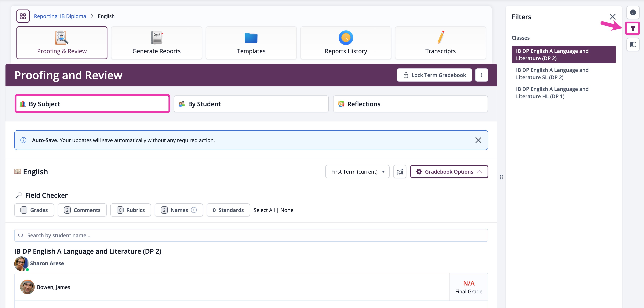
Task: Click the chart analytics icon near term selector
Action: pyautogui.click(x=399, y=172)
